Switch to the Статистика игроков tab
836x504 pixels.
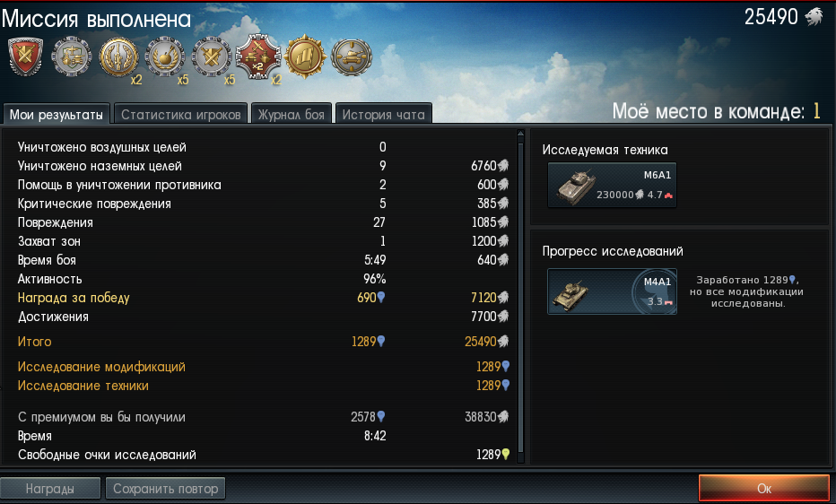[x=180, y=114]
